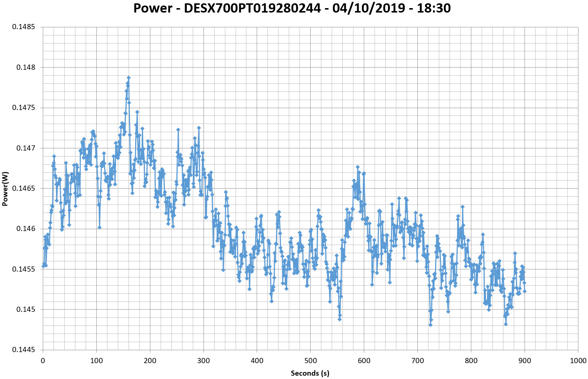588x379 pixels.
Task: Click the 0.147 y-axis tick label
Action: click(x=26, y=148)
